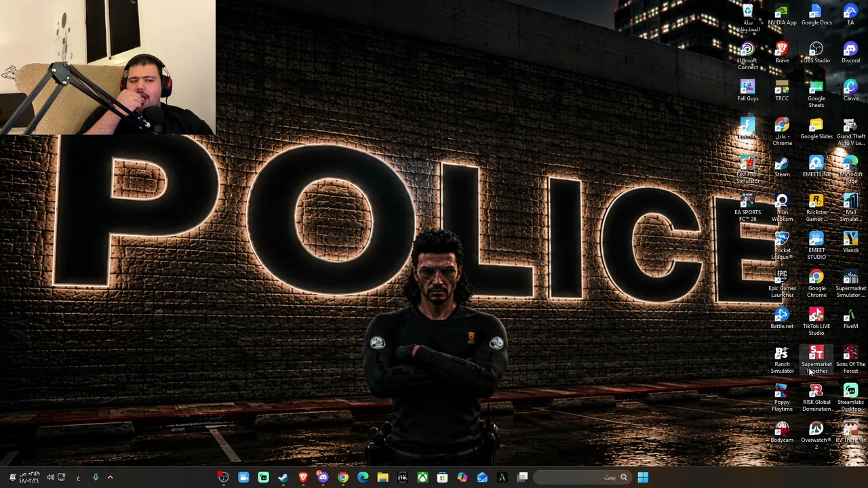Select the Iriun Webcam desktop shortcut
The image size is (868, 488).
(782, 207)
